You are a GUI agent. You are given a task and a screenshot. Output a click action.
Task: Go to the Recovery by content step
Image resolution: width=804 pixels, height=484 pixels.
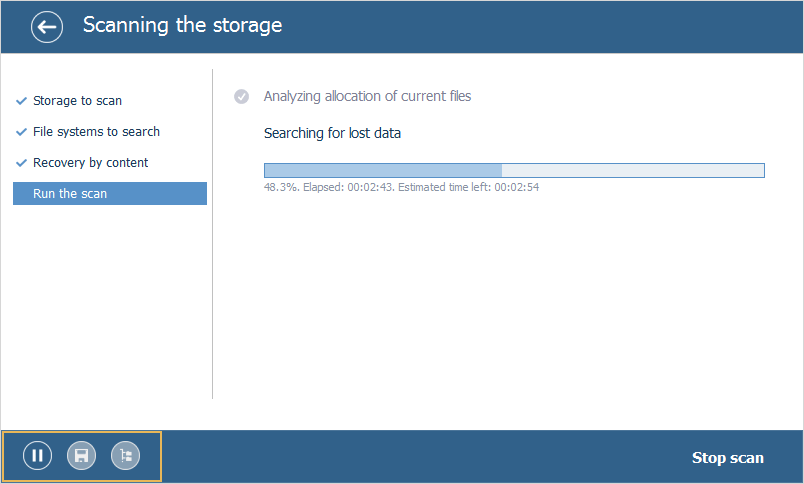90,163
